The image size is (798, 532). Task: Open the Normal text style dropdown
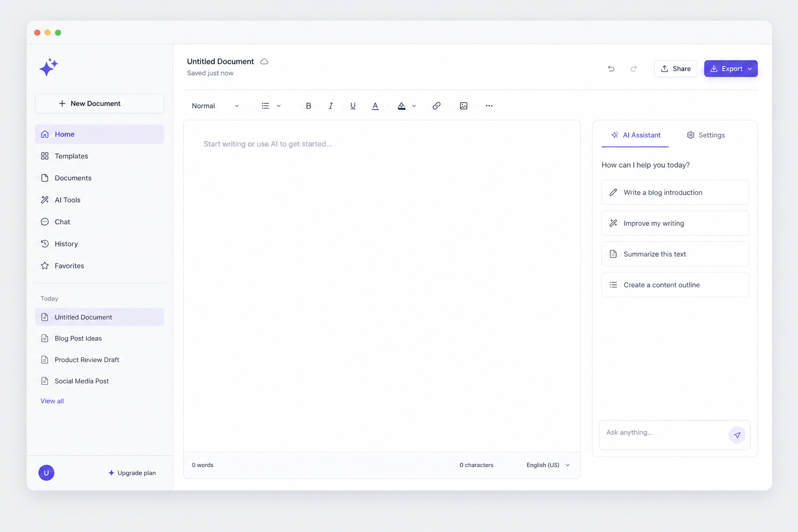tap(215, 106)
